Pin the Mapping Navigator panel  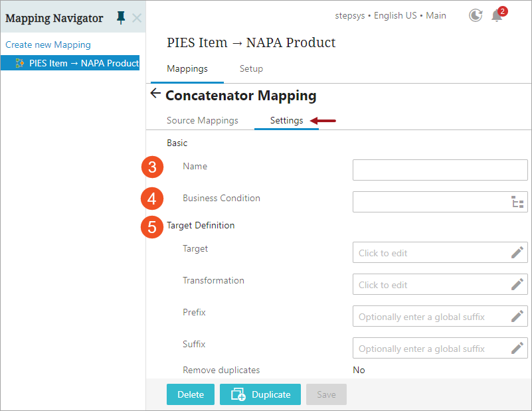tap(120, 18)
